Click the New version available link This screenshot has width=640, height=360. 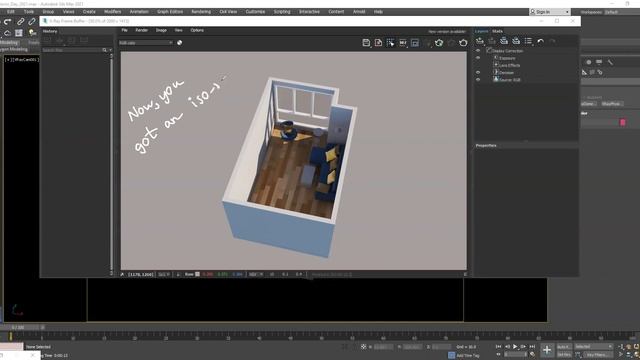[447, 31]
